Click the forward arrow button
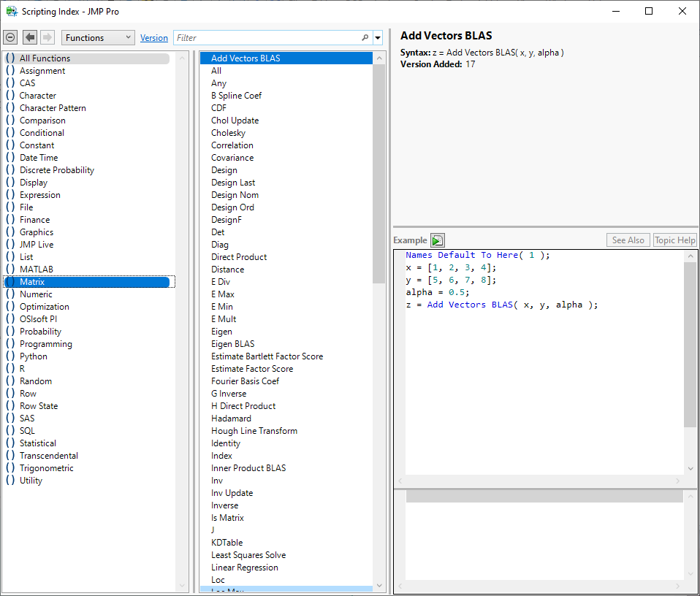 click(x=47, y=38)
